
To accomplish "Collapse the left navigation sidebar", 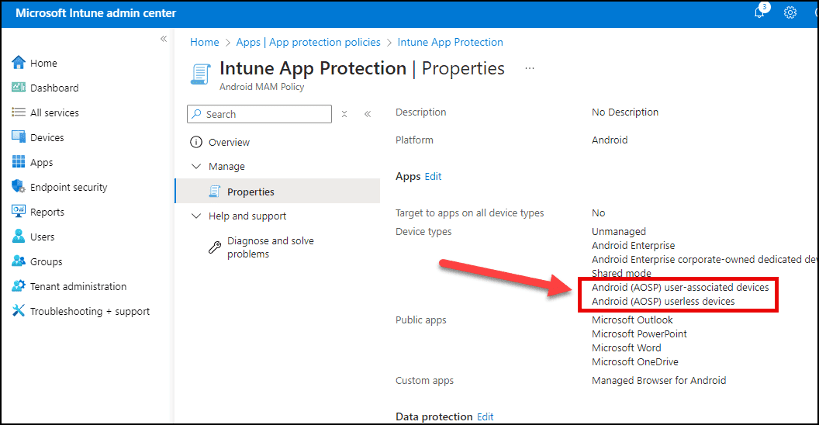I will point(164,39).
